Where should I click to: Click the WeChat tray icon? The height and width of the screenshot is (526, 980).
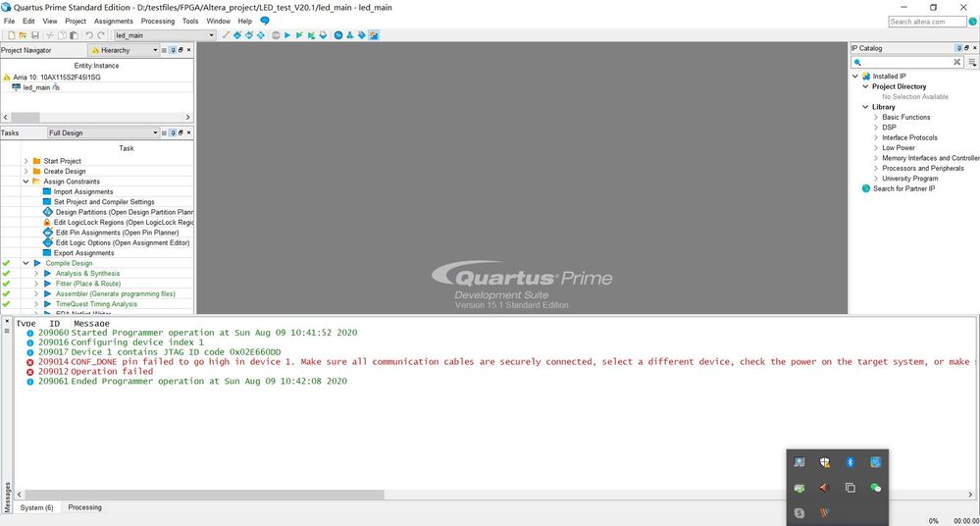coord(876,488)
